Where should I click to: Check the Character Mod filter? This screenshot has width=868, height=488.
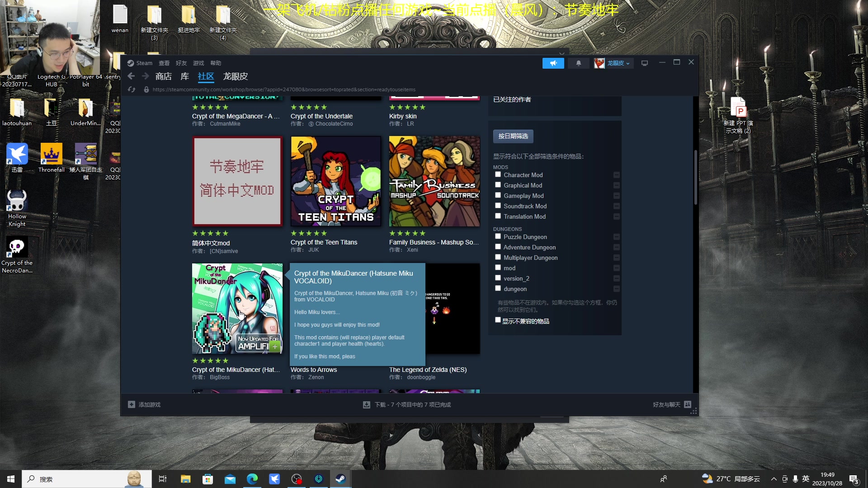pos(498,174)
